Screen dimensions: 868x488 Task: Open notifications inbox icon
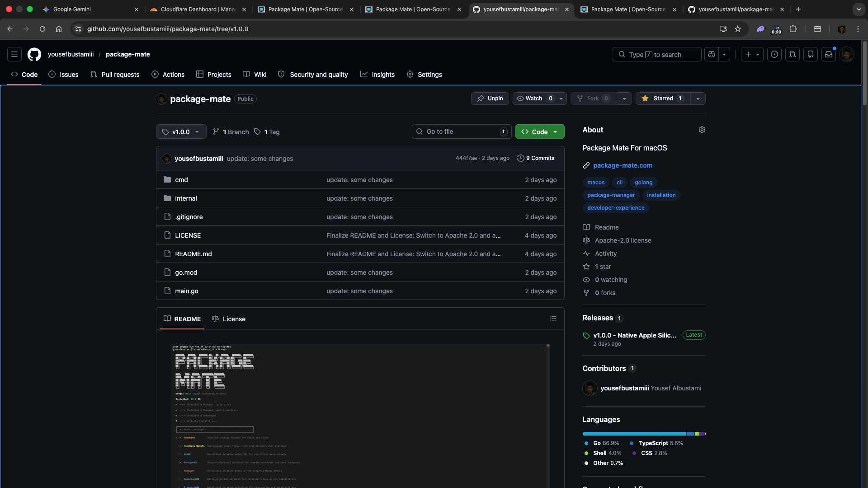pyautogui.click(x=828, y=54)
